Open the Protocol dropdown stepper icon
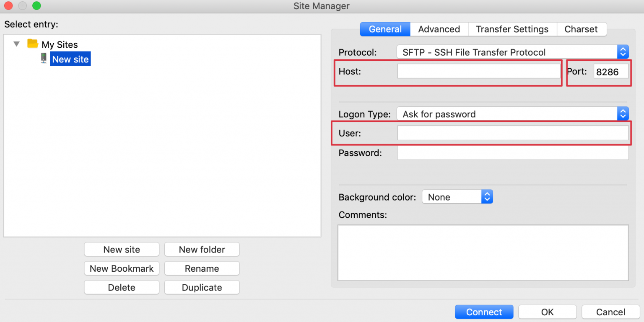Viewport: 644px width, 322px height. [623, 52]
